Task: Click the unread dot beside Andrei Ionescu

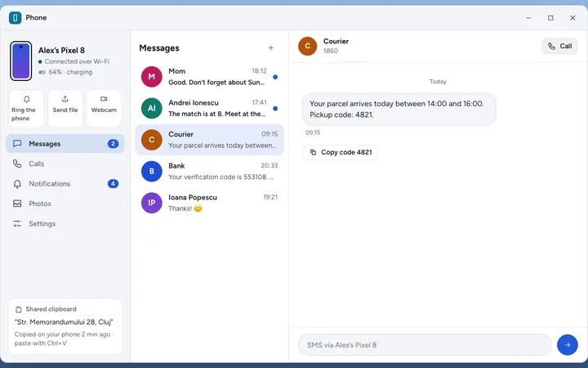Action: click(x=275, y=109)
